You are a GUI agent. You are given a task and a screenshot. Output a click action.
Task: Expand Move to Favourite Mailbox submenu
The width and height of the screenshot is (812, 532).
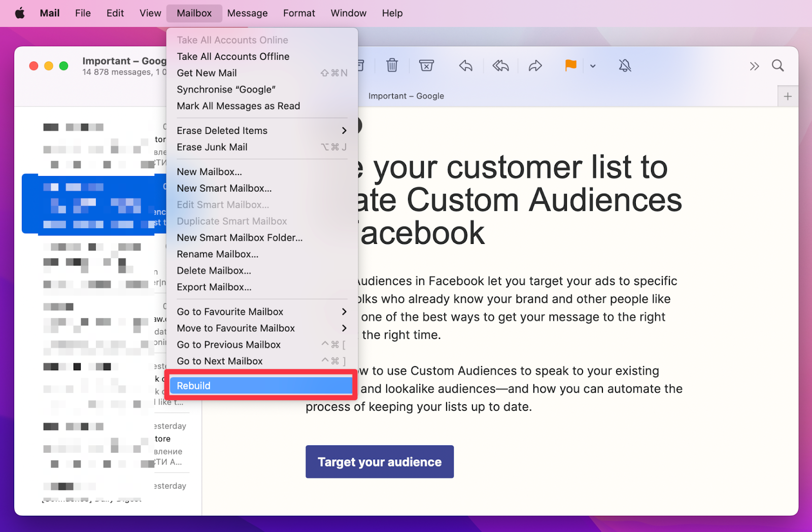[262, 328]
